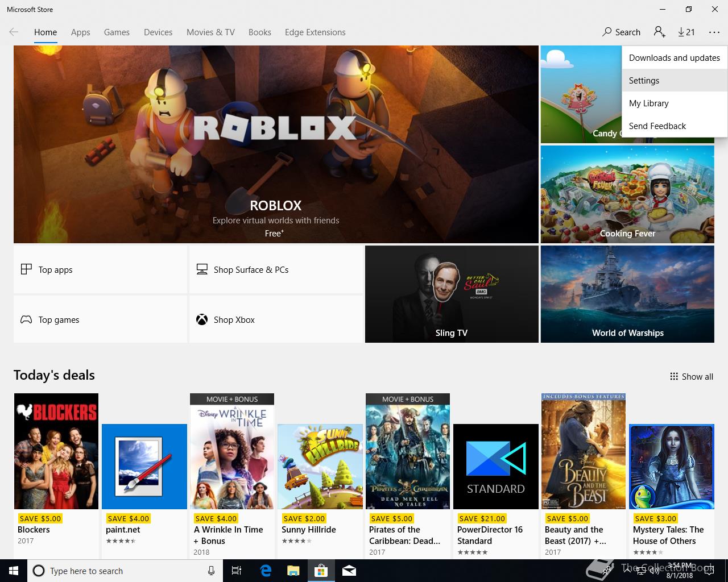The image size is (728, 582).
Task: Open Pirates of the Caribbean deal
Action: click(408, 475)
